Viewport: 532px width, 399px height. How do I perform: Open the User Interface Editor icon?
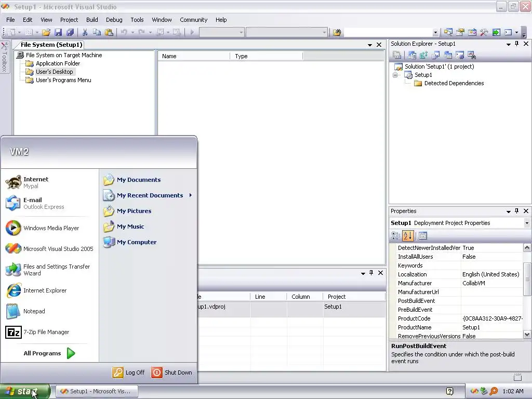click(x=448, y=55)
